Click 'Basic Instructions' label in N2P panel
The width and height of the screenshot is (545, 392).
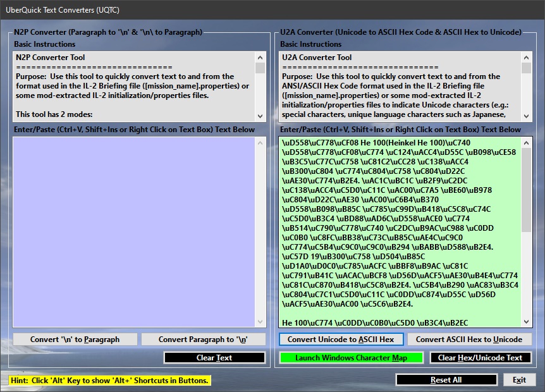[44, 44]
